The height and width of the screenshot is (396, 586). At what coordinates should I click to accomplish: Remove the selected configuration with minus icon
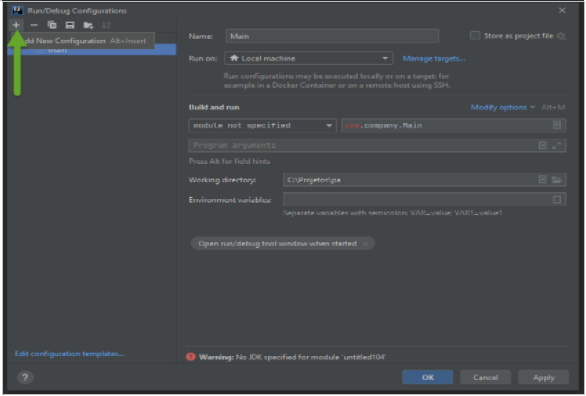click(34, 25)
